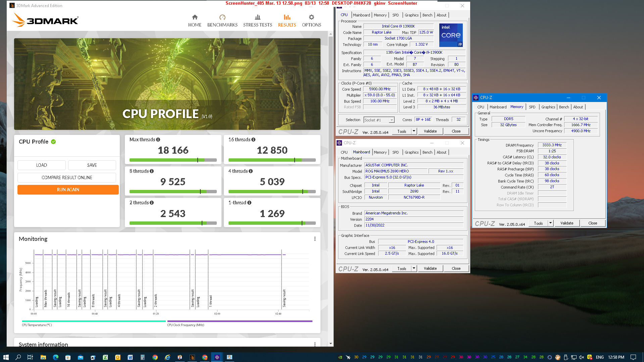Click the CPU PROFILE banner image
The image size is (644, 362).
167,84
